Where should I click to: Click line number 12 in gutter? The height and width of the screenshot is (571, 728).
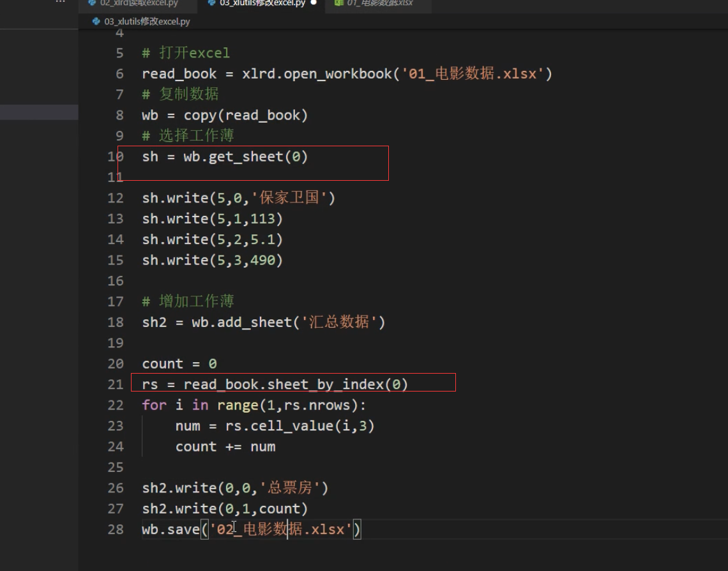[116, 198]
